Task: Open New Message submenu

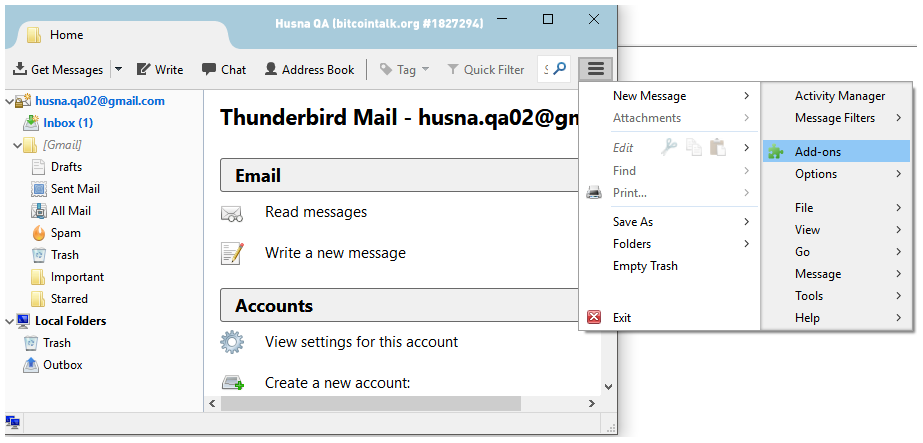Action: click(670, 96)
